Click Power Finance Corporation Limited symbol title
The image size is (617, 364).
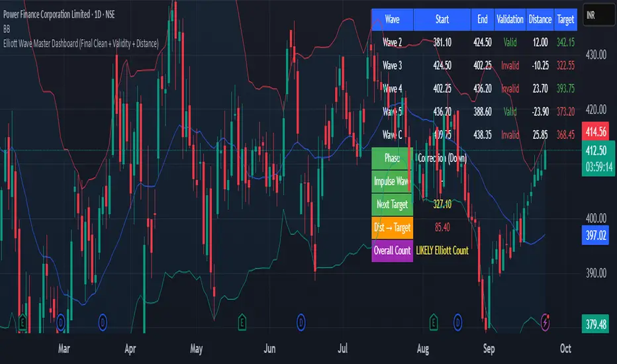click(59, 15)
